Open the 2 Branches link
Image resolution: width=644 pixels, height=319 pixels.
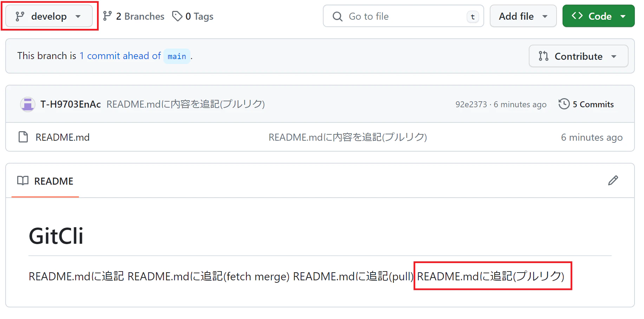[x=134, y=16]
